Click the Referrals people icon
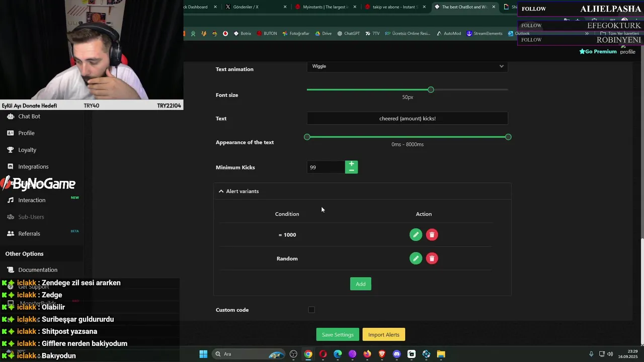The height and width of the screenshot is (362, 644). coord(11,234)
